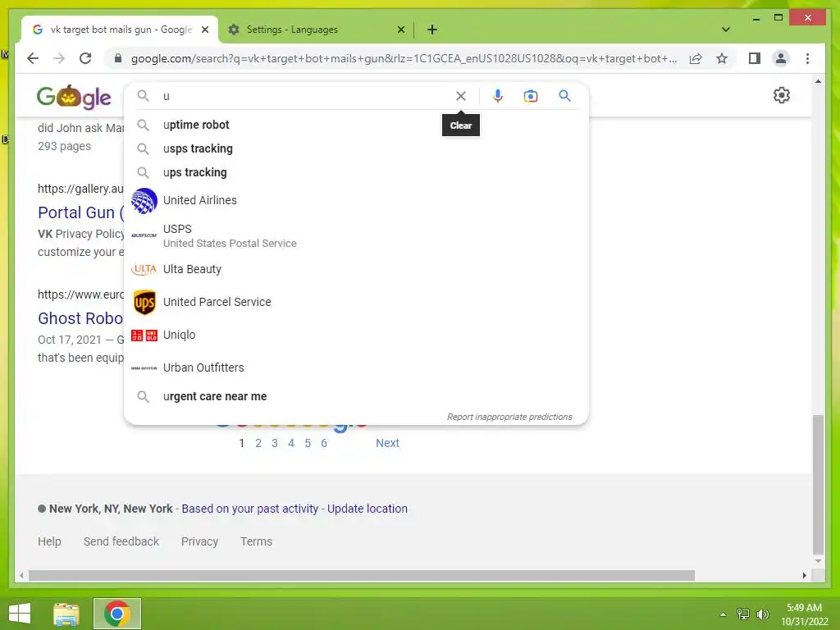Close the Settings - Languages tab

(400, 30)
